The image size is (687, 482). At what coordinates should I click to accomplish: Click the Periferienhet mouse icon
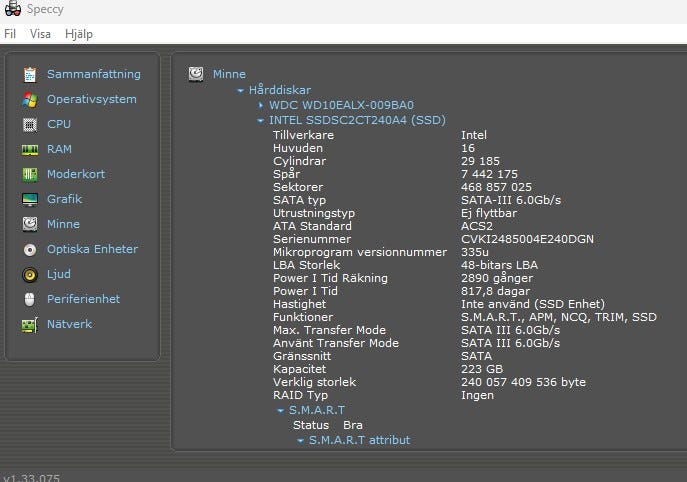[29, 299]
